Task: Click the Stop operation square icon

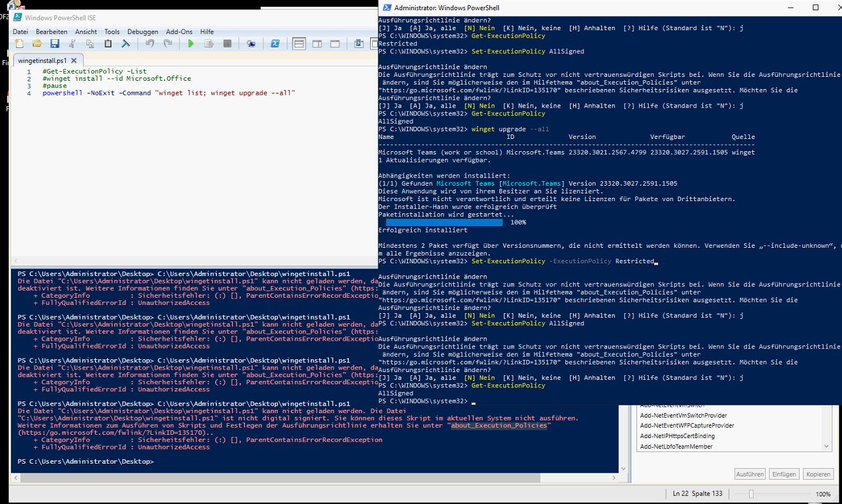Action: [x=227, y=44]
